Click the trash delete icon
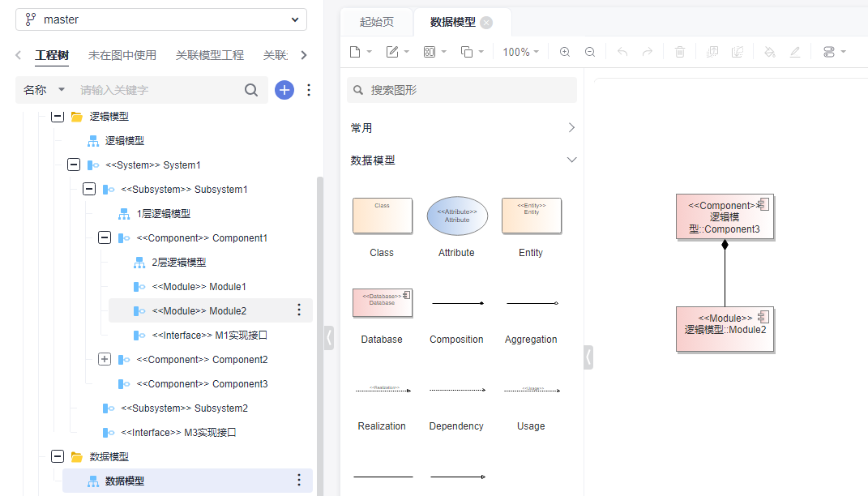This screenshot has height=496, width=868. coord(680,52)
